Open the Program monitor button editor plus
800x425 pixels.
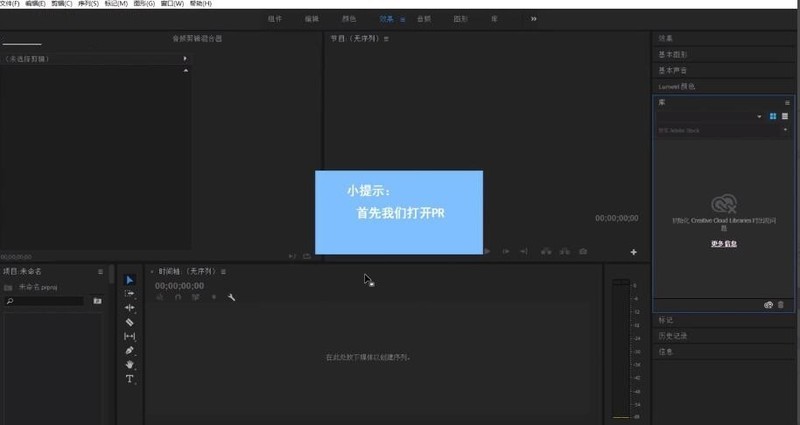click(x=633, y=252)
